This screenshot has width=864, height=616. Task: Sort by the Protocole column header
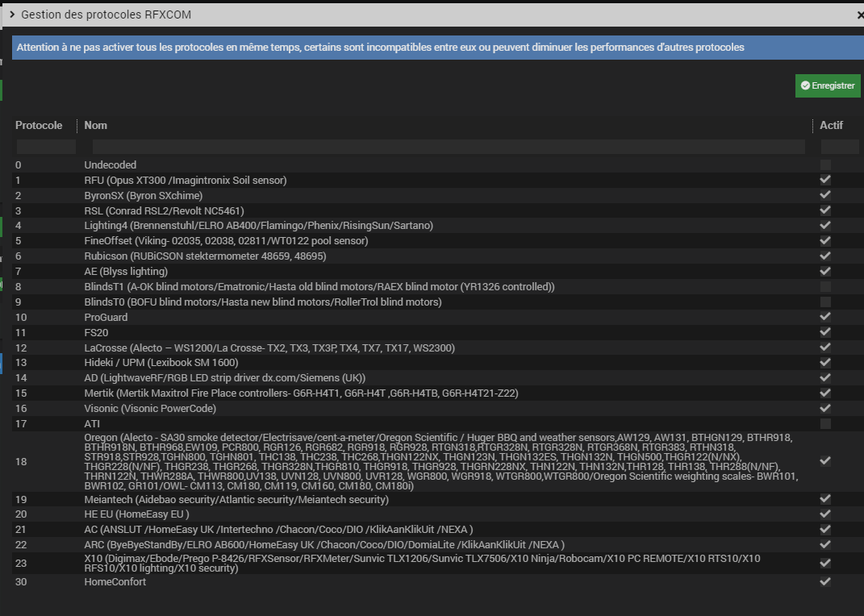[x=39, y=126]
